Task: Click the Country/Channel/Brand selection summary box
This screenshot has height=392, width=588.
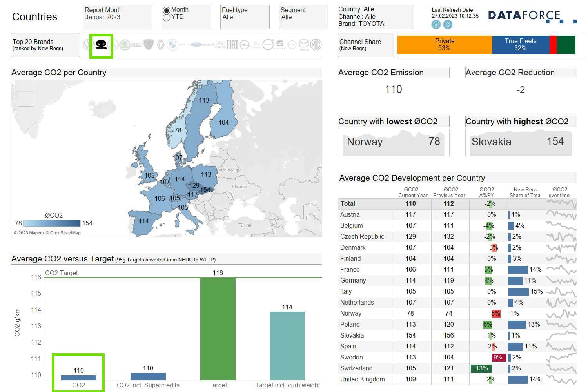Action: coord(376,17)
